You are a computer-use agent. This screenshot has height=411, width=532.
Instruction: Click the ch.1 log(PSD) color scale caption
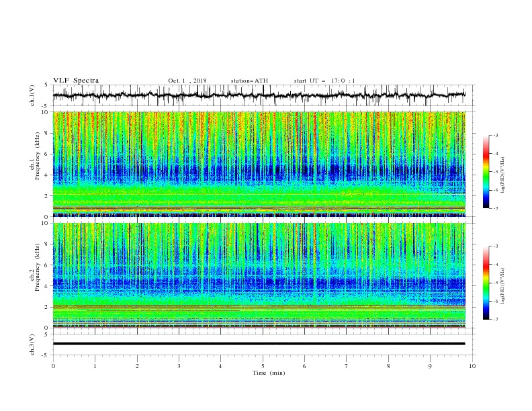click(503, 175)
